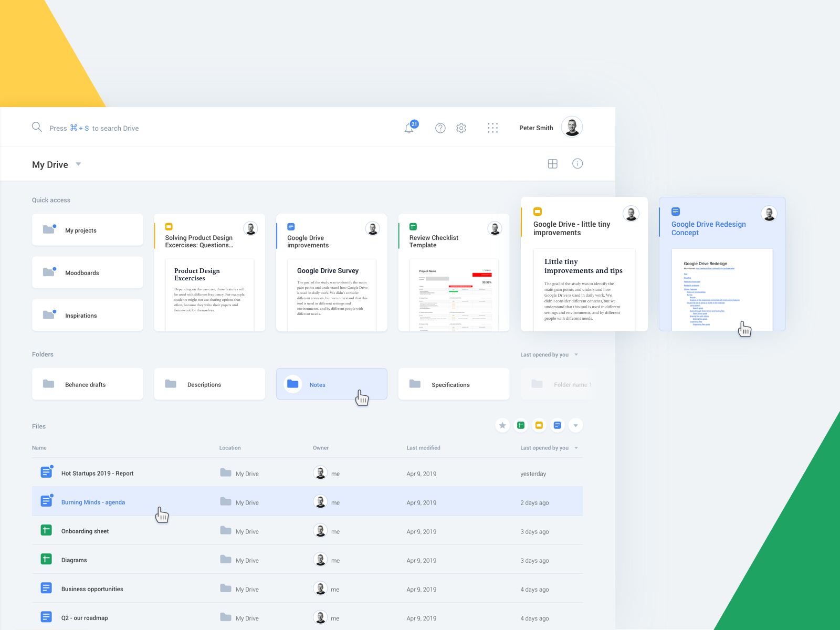The width and height of the screenshot is (840, 630).
Task: Sort files by the Name column header
Action: coord(39,447)
